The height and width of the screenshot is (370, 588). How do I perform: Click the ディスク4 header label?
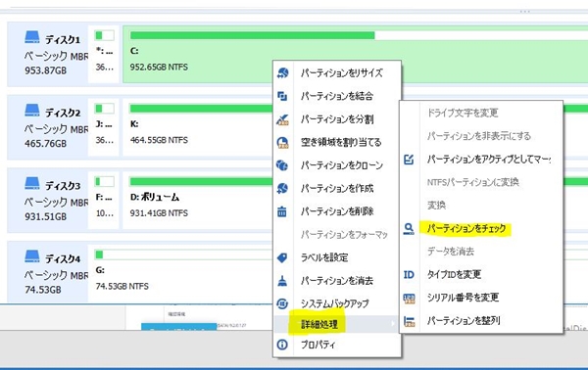[x=63, y=258]
